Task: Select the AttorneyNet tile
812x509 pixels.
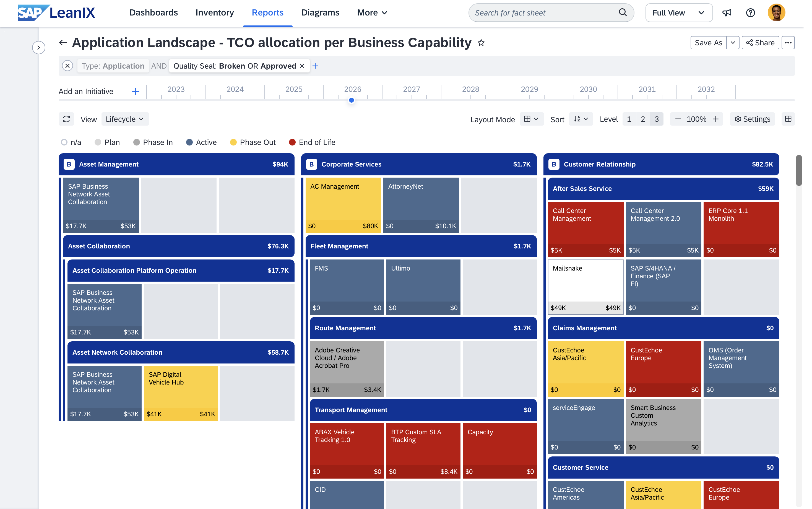Action: click(x=421, y=205)
